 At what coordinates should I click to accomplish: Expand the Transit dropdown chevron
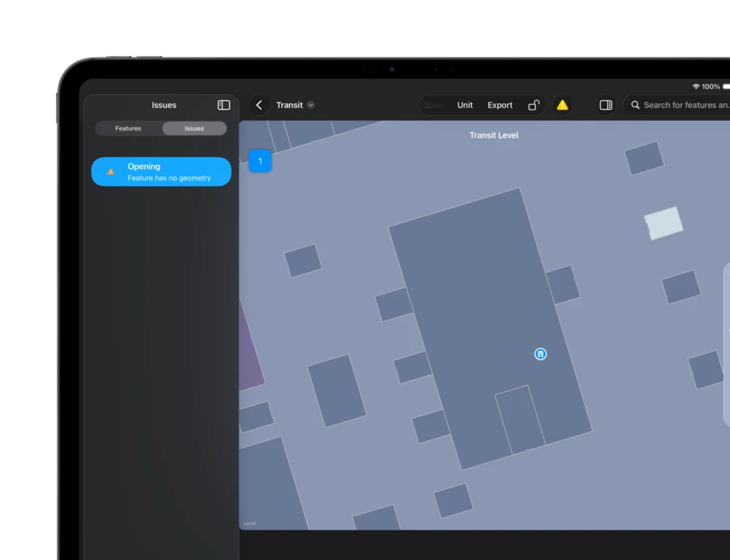(x=311, y=105)
